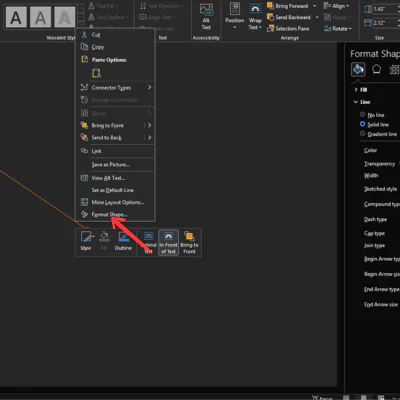400x400 pixels.
Task: Click the Cut scissors icon in context menu
Action: point(84,35)
